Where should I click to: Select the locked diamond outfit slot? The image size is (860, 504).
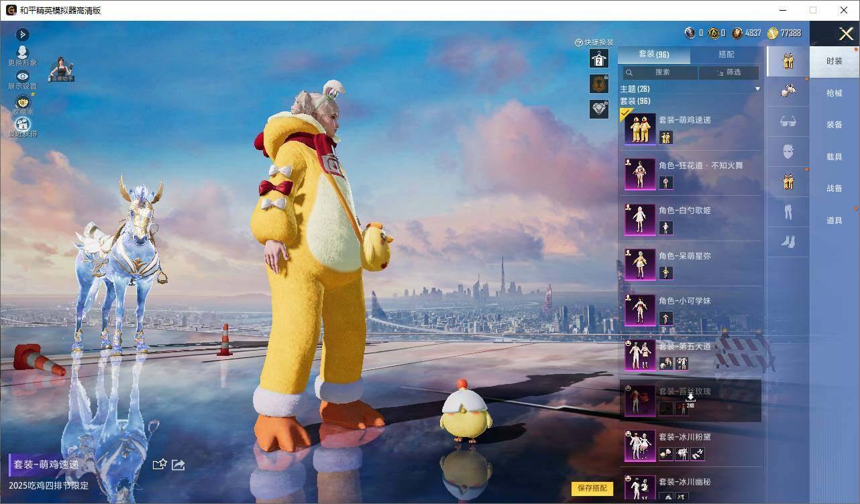pos(599,109)
